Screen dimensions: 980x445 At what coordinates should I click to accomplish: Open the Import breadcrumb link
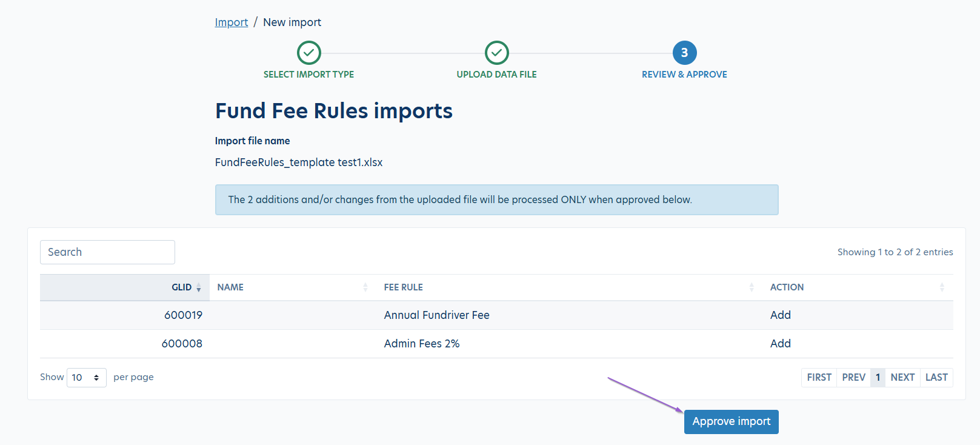[x=231, y=22]
